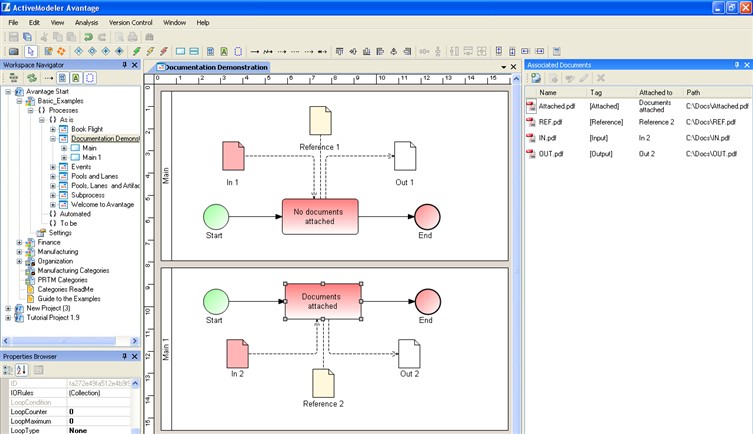Select the pointer selection tool
Viewport: 753px width, 434px height.
pyautogui.click(x=31, y=51)
